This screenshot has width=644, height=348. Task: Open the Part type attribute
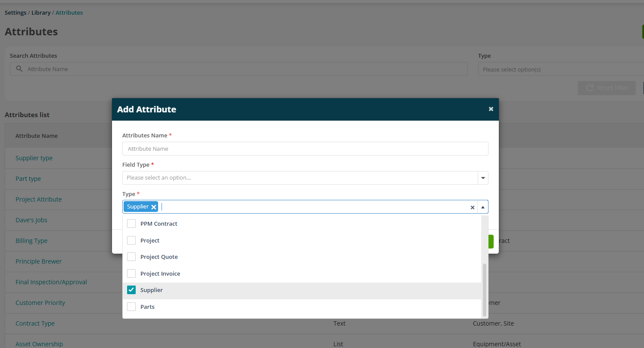tap(28, 179)
